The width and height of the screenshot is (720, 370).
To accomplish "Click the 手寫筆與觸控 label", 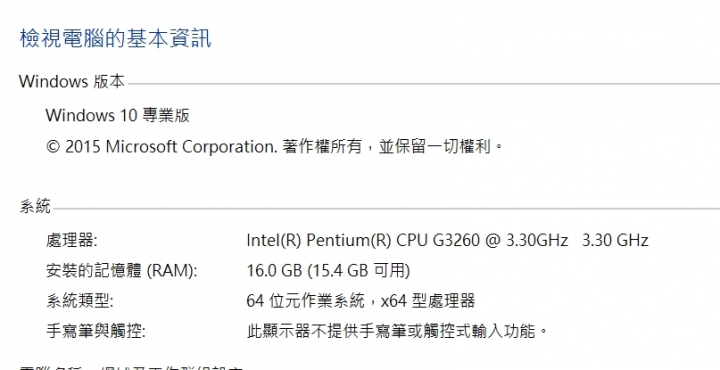I will point(96,331).
